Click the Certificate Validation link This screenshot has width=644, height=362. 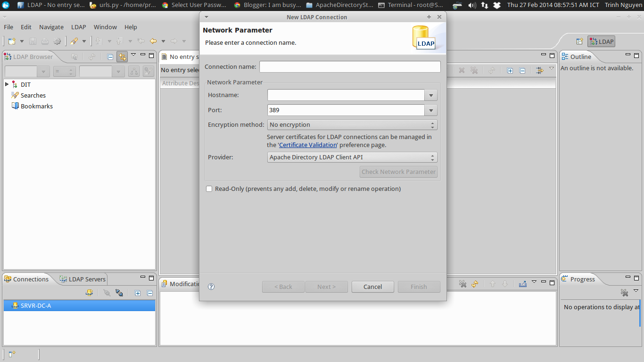307,145
